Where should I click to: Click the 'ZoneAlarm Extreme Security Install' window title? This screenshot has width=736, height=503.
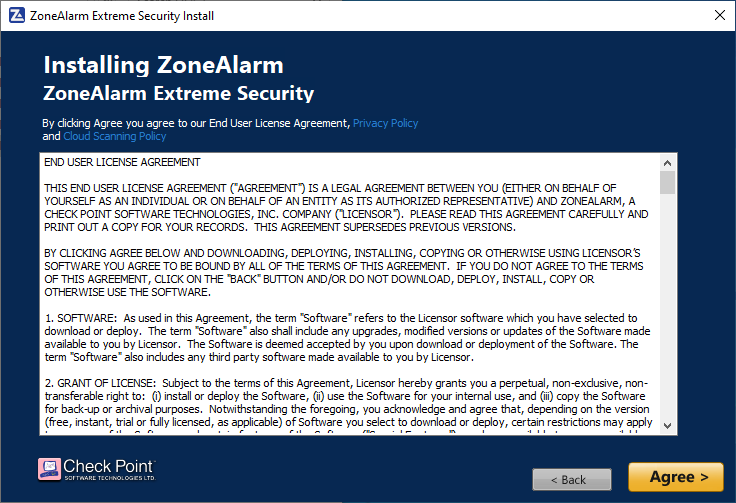coord(122,16)
